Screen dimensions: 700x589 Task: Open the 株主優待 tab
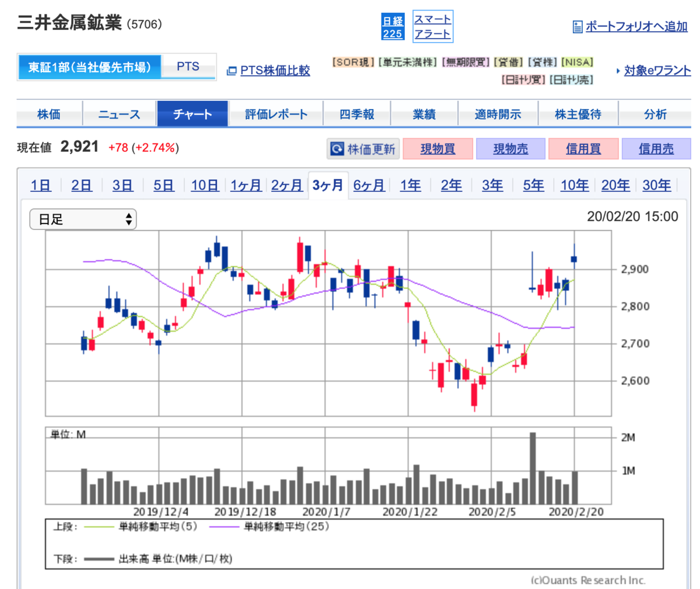(x=578, y=114)
